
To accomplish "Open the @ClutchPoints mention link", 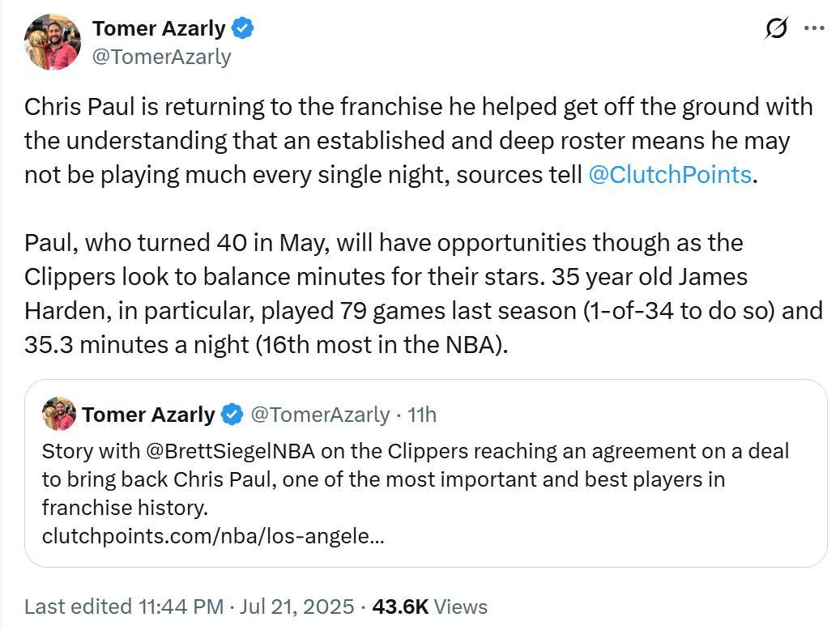I will [670, 175].
